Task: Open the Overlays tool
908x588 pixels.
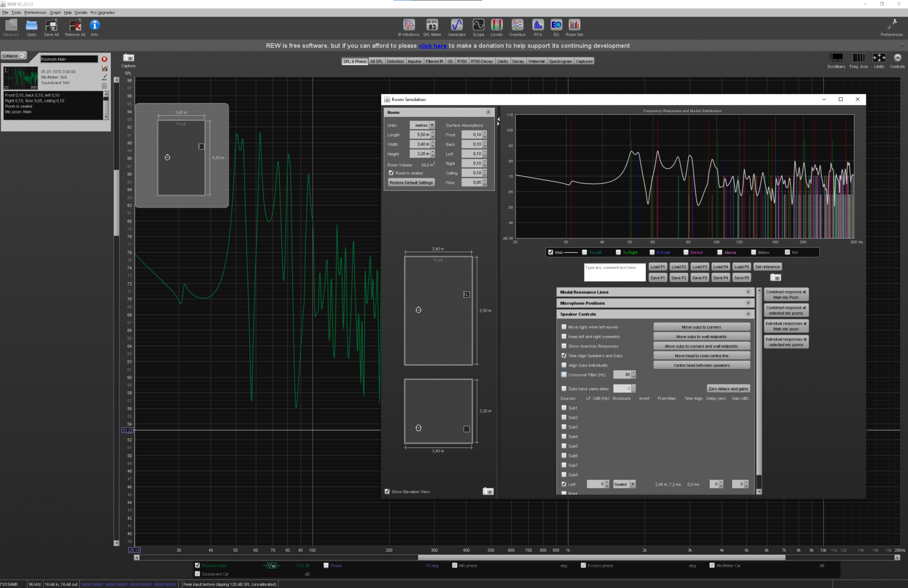Action: coord(517,28)
